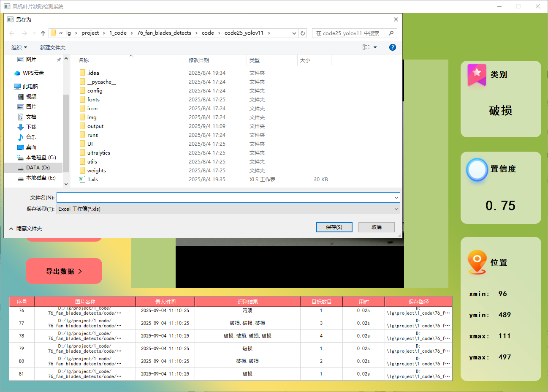
Task: Select 本地磁盘 (C:) drive
Action: tap(41, 158)
